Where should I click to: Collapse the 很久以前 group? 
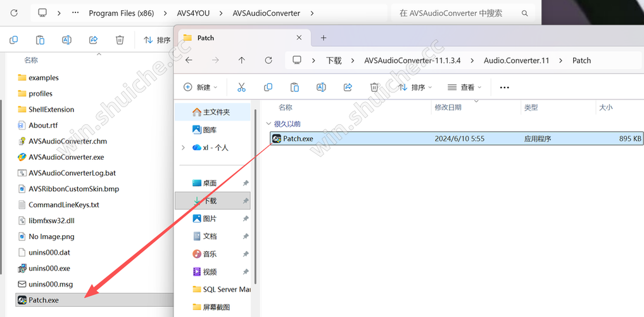268,124
